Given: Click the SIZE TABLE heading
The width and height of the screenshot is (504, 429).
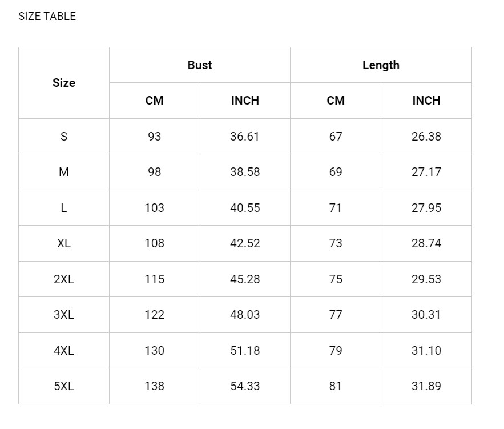Looking at the screenshot, I should (47, 16).
